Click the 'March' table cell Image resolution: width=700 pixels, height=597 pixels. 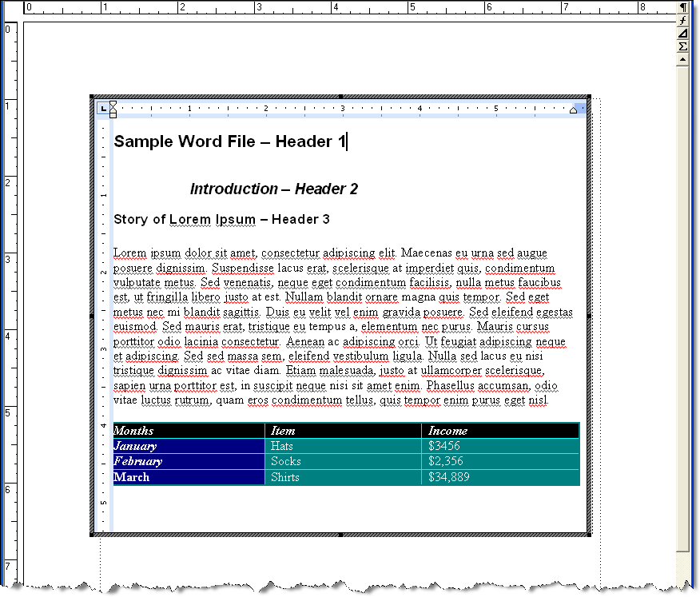[189, 477]
